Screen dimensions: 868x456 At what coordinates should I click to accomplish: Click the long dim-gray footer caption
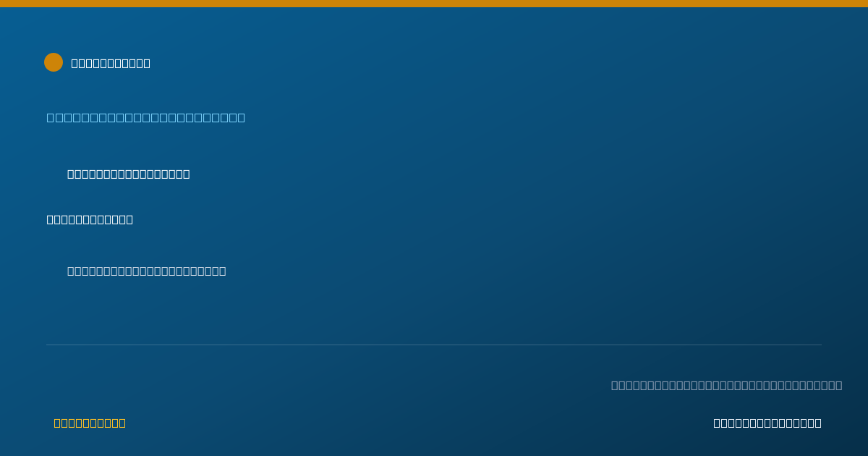(727, 385)
